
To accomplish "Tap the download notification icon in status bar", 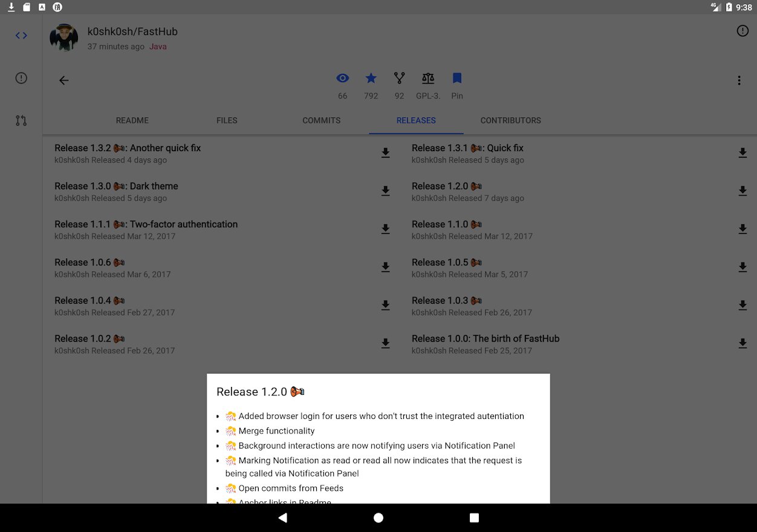I will pos(11,7).
